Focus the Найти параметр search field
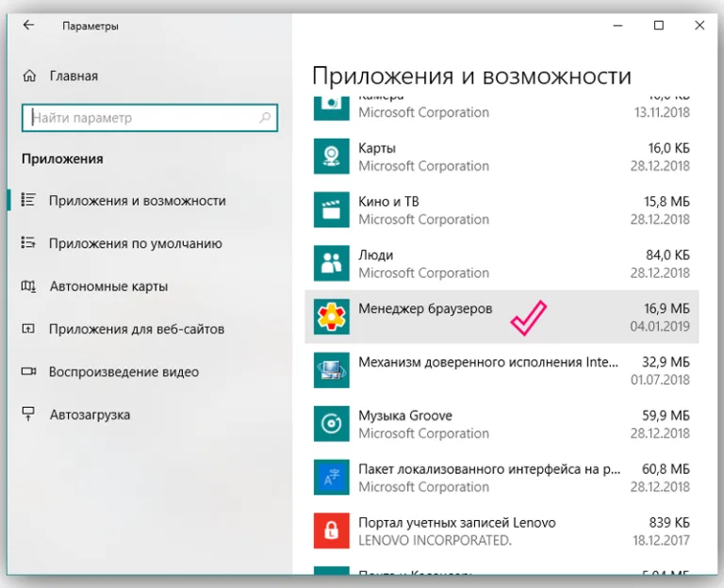The image size is (724, 588). (150, 118)
